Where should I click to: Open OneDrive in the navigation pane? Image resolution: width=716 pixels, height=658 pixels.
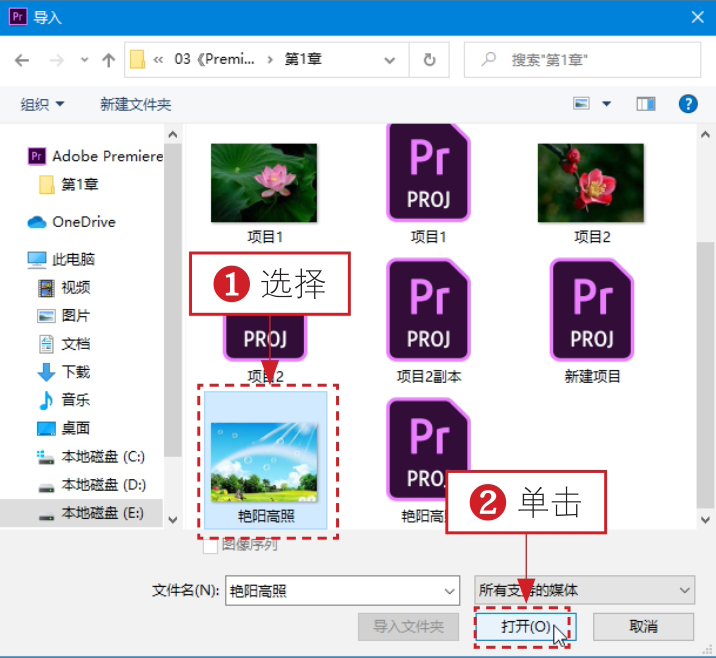pos(72,222)
